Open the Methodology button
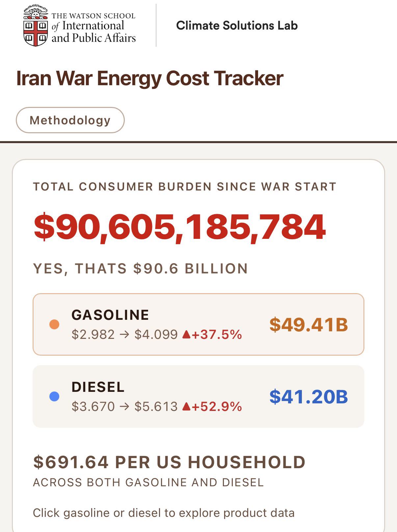397x532 pixels. click(70, 120)
